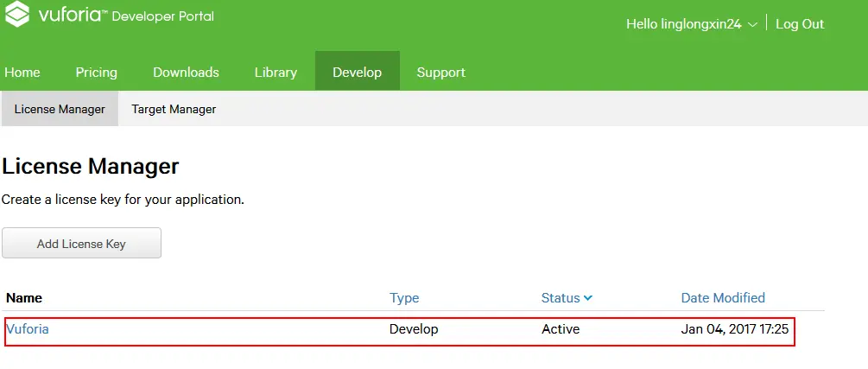The height and width of the screenshot is (369, 868).
Task: Switch to the Target Manager tab
Action: coord(174,109)
